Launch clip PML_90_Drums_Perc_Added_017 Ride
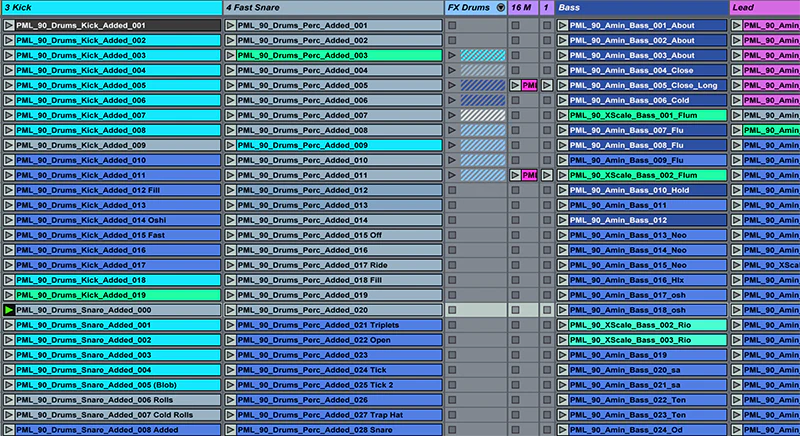The image size is (800, 436). click(x=231, y=265)
